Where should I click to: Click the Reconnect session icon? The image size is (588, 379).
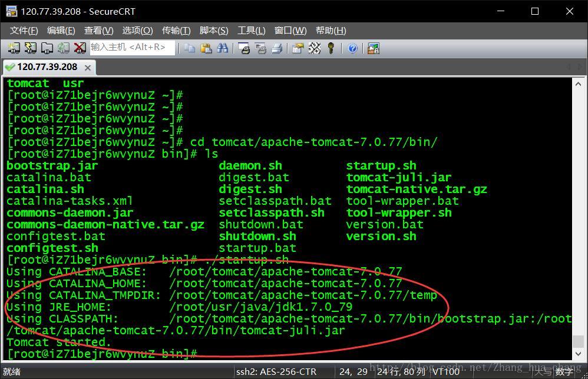(63, 48)
